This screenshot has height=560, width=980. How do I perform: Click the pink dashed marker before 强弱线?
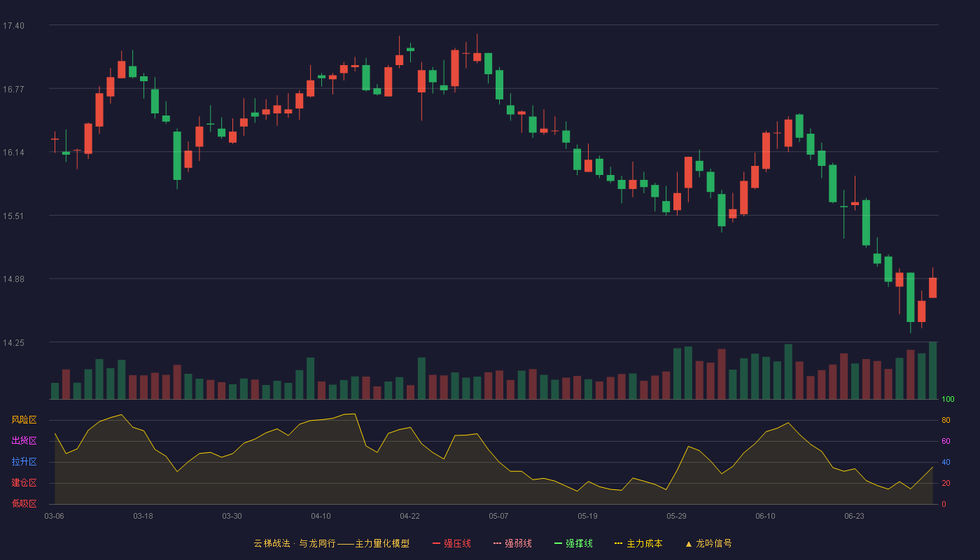pos(497,544)
